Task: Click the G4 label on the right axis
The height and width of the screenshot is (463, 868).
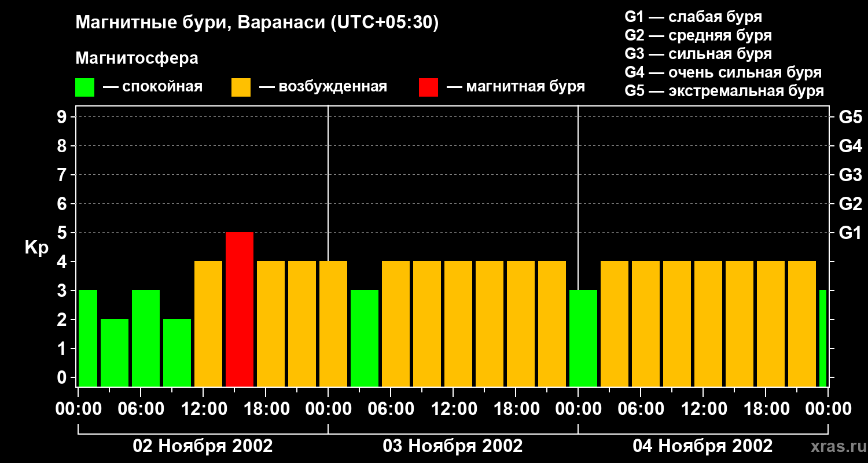Action: click(x=850, y=146)
